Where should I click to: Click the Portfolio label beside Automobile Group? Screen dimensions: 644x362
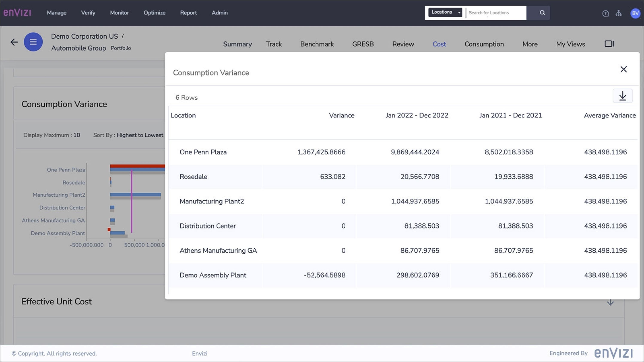click(121, 48)
